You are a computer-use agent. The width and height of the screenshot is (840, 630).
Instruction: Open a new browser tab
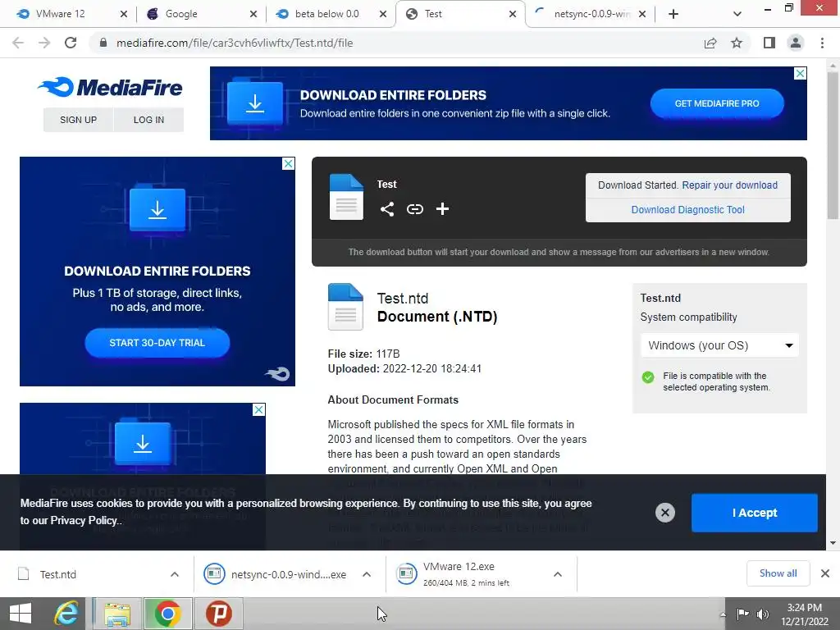pos(673,15)
